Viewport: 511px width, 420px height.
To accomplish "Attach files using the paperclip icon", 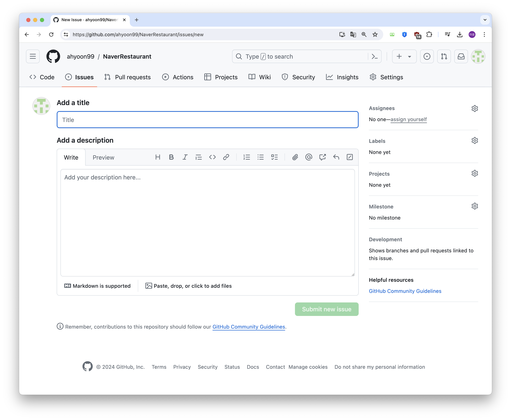I will (295, 157).
